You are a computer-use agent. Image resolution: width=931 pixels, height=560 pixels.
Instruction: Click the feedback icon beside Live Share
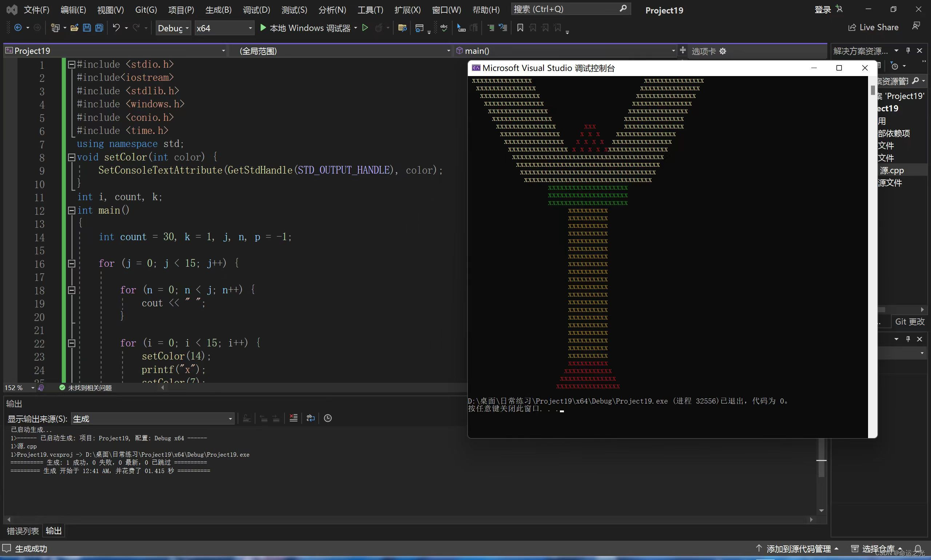pyautogui.click(x=916, y=27)
